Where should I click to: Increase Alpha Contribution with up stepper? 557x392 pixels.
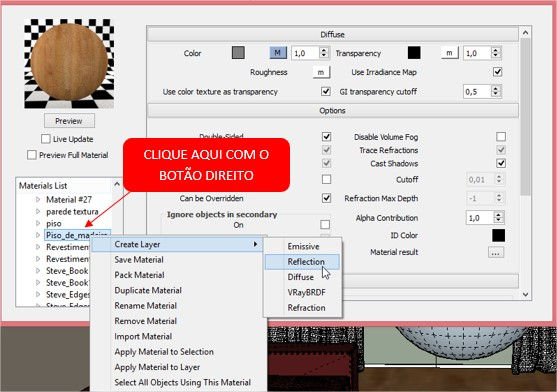[498, 215]
